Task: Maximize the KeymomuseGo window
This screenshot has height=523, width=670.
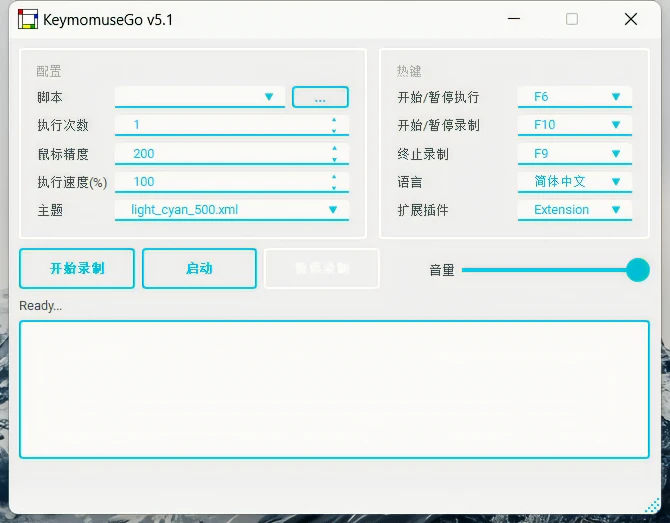Action: [572, 19]
